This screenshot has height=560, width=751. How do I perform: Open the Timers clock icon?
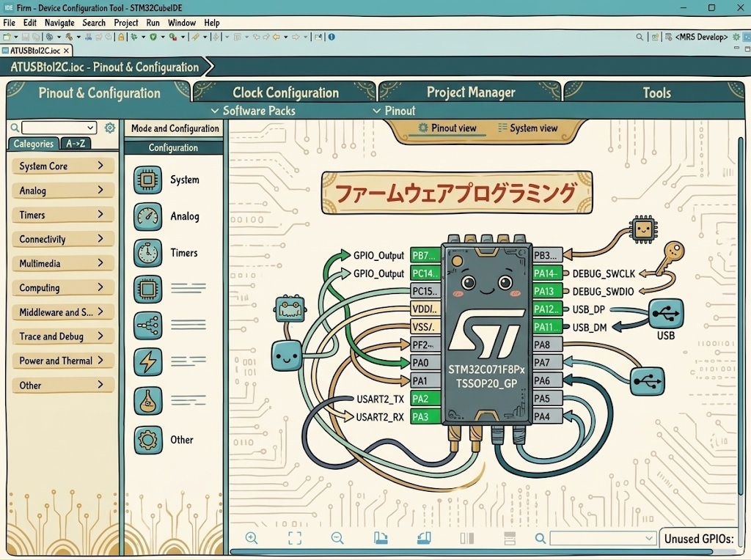coord(147,253)
